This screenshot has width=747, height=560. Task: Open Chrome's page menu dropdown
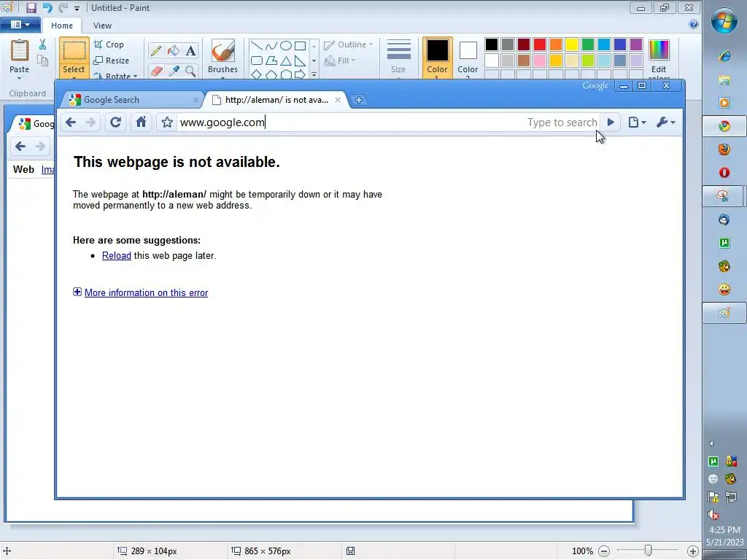[x=637, y=122]
